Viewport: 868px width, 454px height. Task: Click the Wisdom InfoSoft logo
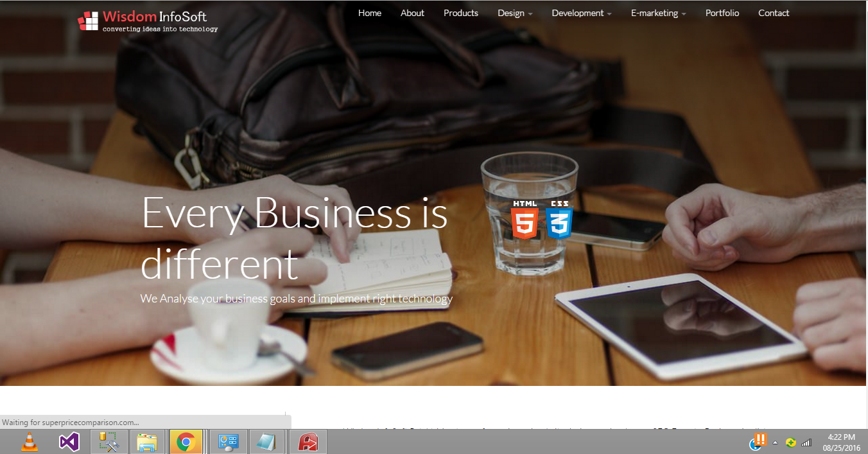click(x=148, y=21)
